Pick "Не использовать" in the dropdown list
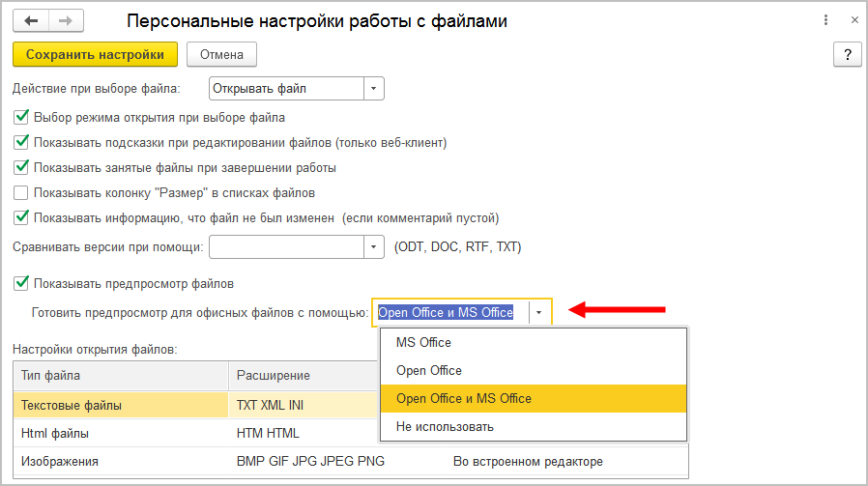 tap(445, 426)
